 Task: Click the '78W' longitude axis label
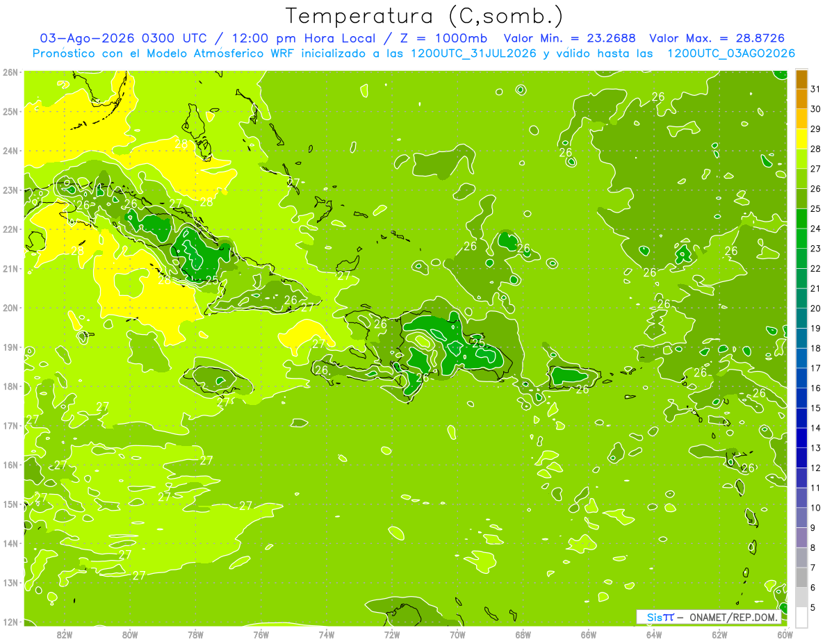click(195, 634)
